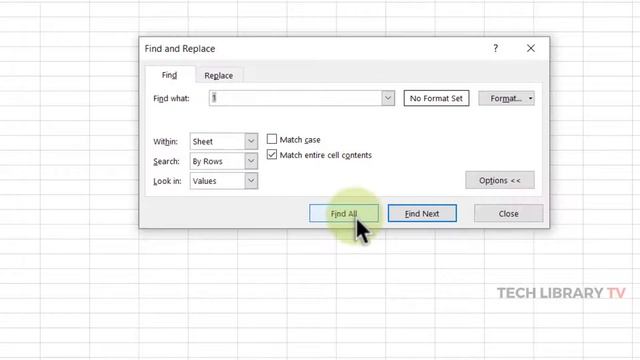Click the No Format Set preview box
This screenshot has height=360, width=640.
point(436,98)
